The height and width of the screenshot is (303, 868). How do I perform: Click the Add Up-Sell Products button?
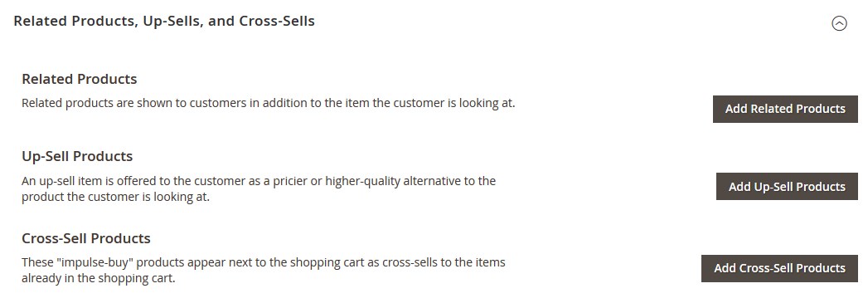(787, 187)
